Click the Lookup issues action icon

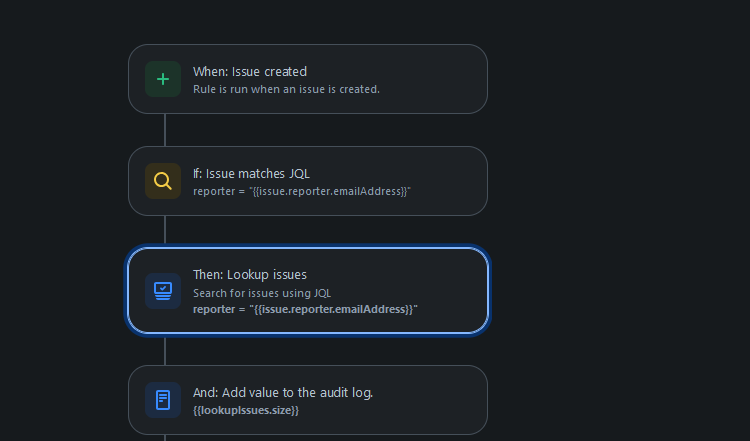click(163, 291)
